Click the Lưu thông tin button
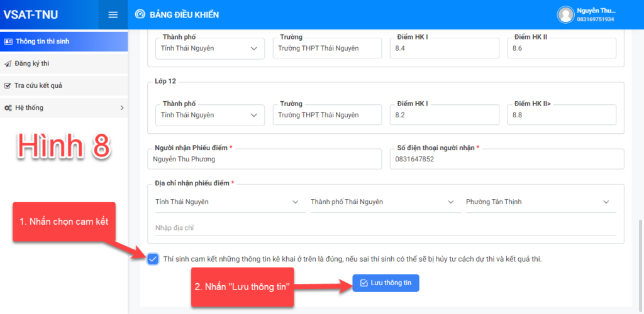The height and width of the screenshot is (314, 644). click(386, 283)
